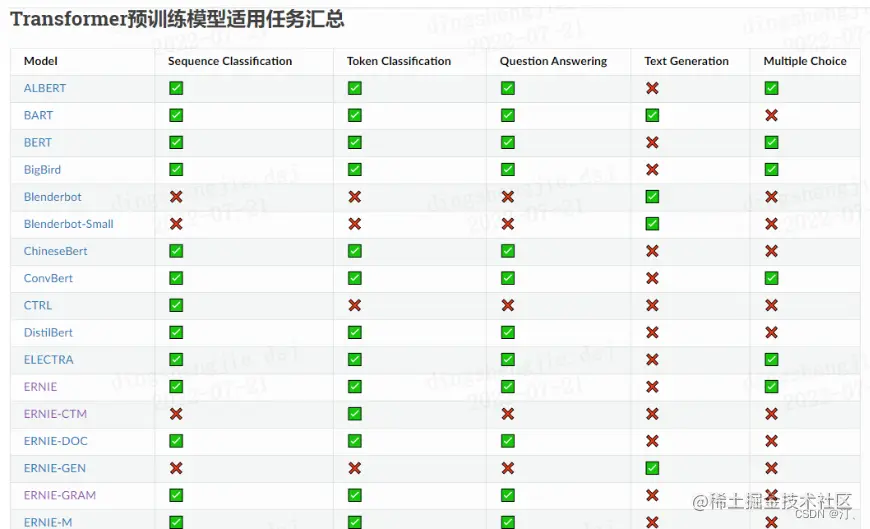Click ERNIE-GEN's Question Answering red cross
The height and width of the screenshot is (529, 870).
tap(508, 468)
